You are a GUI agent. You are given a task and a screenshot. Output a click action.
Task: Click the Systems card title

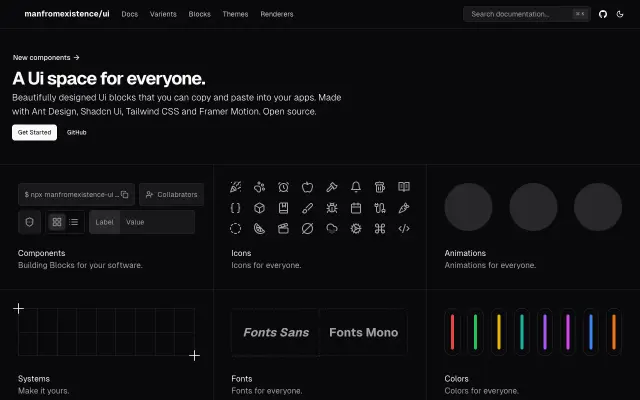tap(34, 379)
